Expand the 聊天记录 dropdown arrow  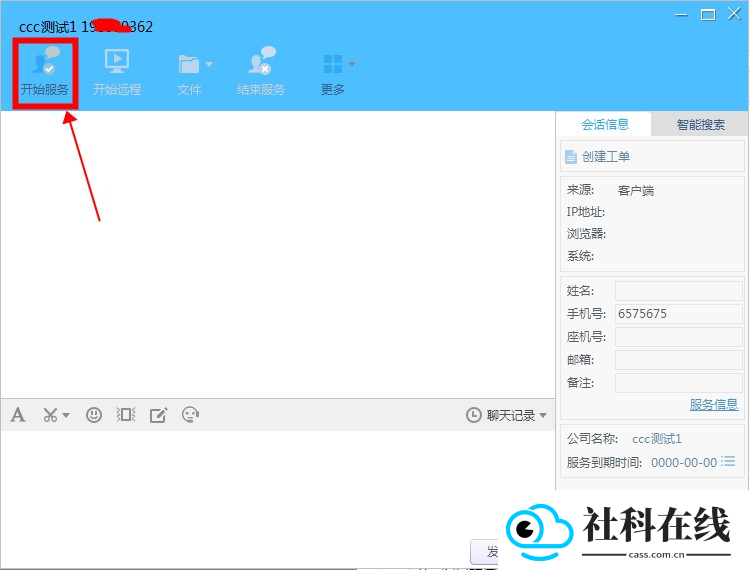543,415
